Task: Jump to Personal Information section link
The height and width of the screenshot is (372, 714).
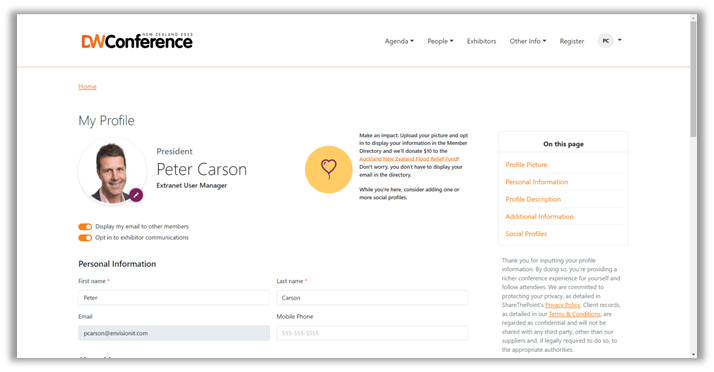Action: click(536, 182)
